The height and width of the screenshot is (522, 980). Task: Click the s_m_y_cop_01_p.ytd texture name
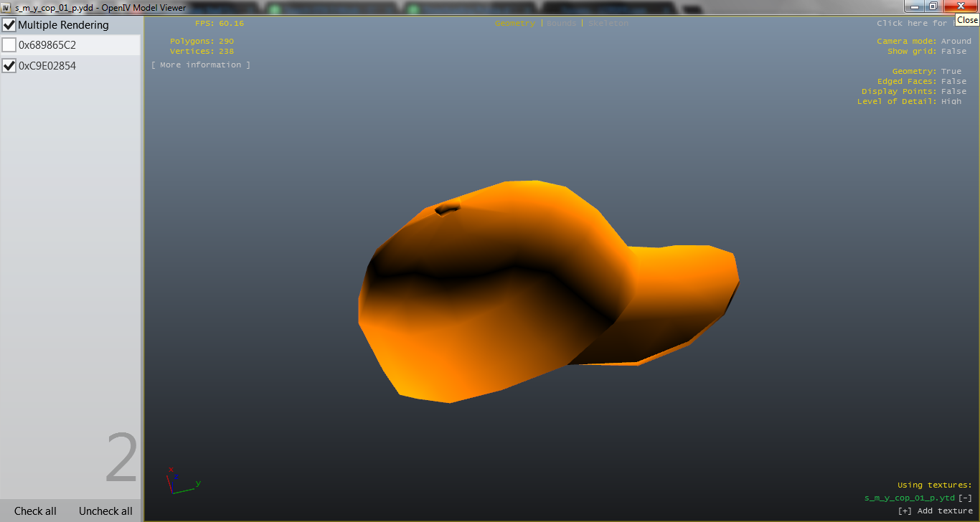[x=910, y=498]
